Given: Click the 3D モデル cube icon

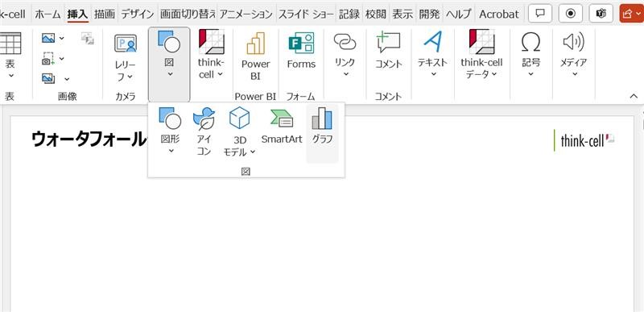Looking at the screenshot, I should 239,118.
